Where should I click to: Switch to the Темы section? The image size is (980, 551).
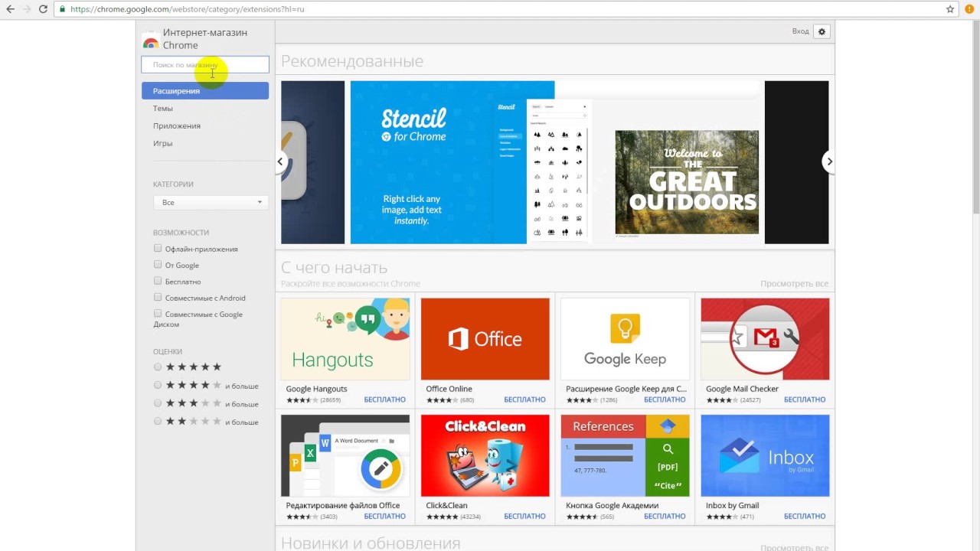pos(163,108)
